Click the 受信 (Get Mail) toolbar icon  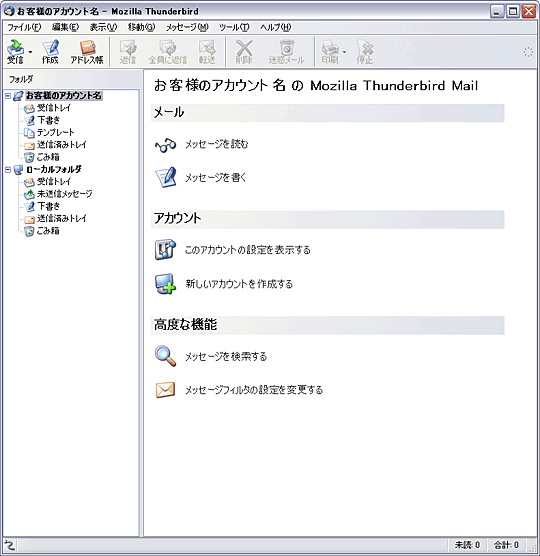(x=15, y=52)
